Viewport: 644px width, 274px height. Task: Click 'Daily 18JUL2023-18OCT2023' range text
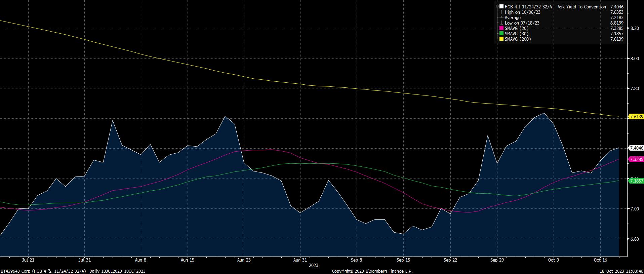pyautogui.click(x=117, y=271)
